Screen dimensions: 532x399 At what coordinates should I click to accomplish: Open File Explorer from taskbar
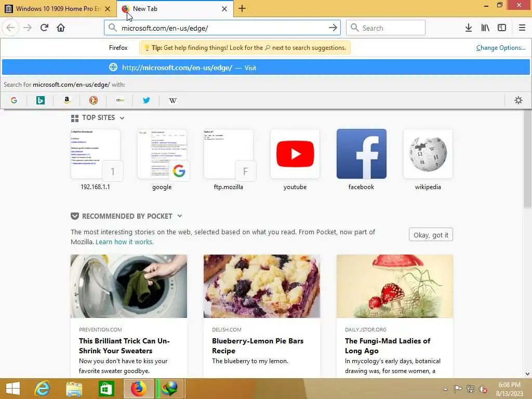click(x=74, y=389)
